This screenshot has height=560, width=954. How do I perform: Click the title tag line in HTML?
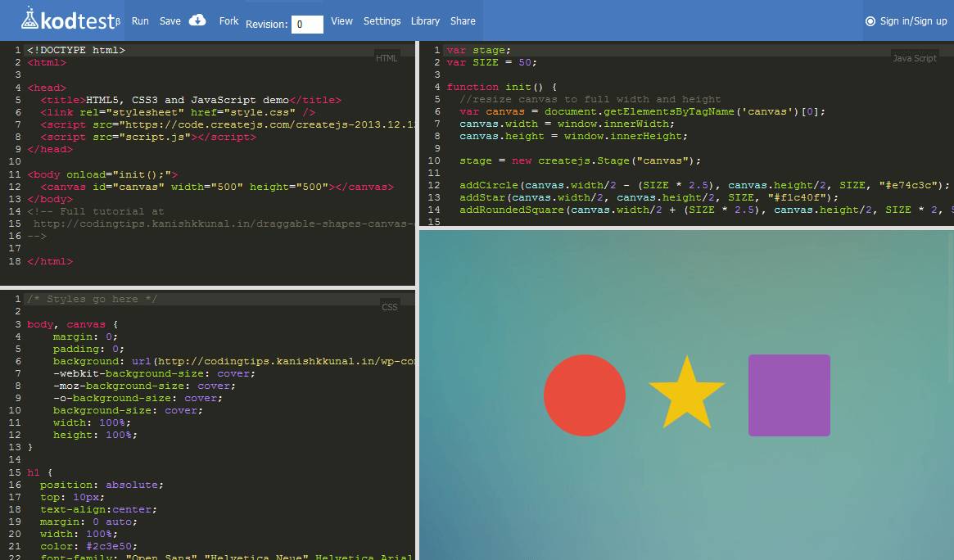pyautogui.click(x=191, y=100)
